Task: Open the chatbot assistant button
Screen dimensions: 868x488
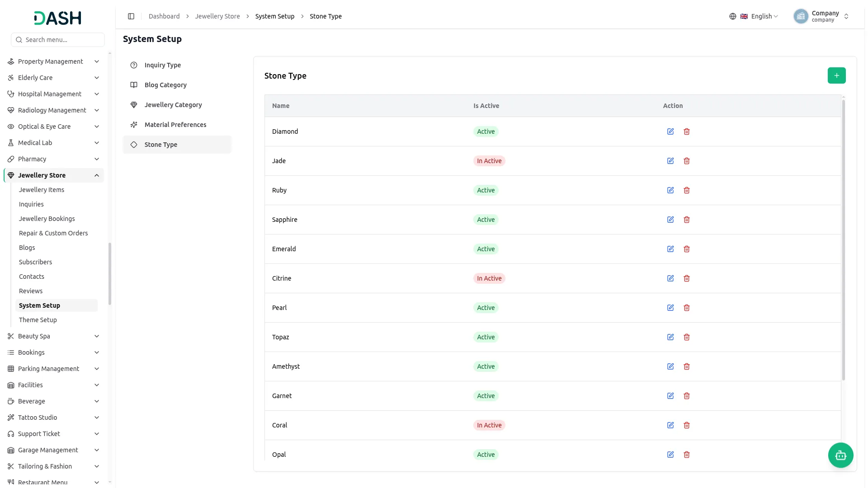Action: (x=840, y=455)
